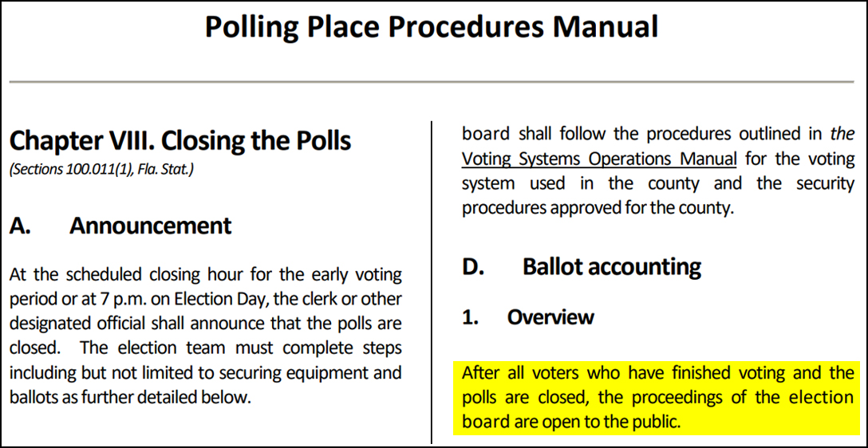Click the Chapter VIII. Closing the Polls heading
Screen dimensions: 868x448
(180, 141)
